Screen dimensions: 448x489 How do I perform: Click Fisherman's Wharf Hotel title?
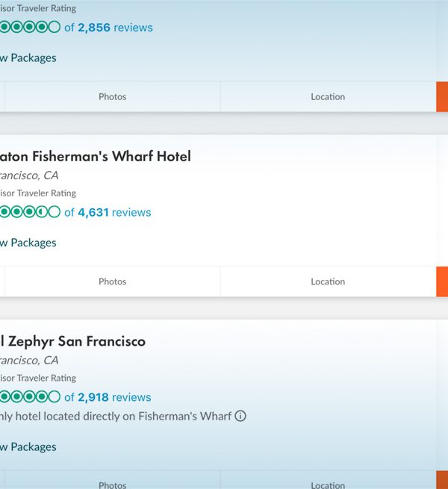coord(95,156)
